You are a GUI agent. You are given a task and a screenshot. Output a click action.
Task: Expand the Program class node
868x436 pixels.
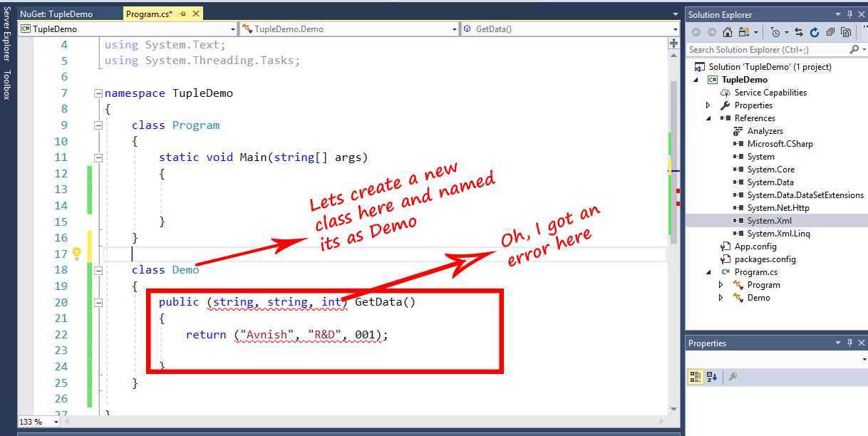[720, 285]
